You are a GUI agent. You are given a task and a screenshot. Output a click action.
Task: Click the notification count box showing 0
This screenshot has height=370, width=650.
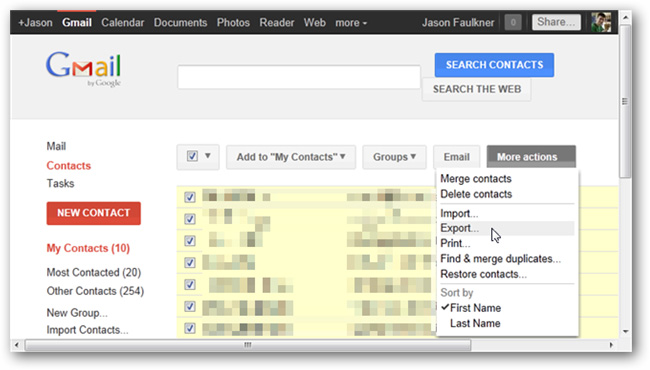(x=513, y=22)
